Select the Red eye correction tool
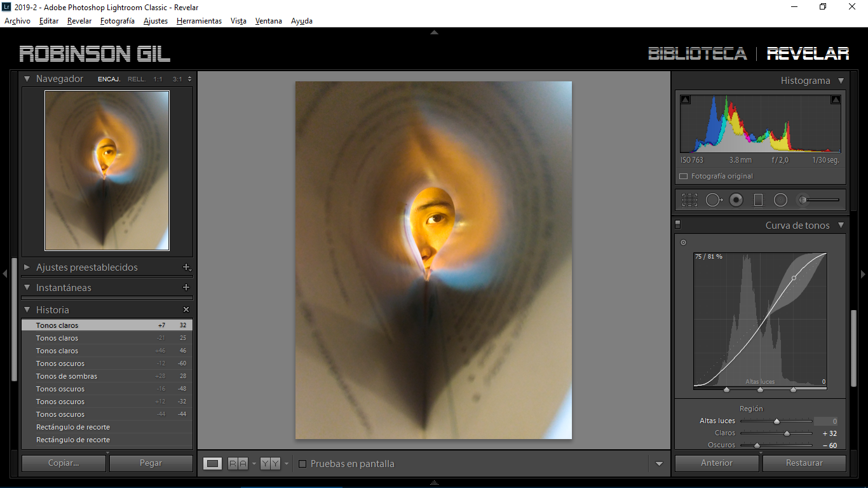This screenshot has height=488, width=868. [736, 200]
